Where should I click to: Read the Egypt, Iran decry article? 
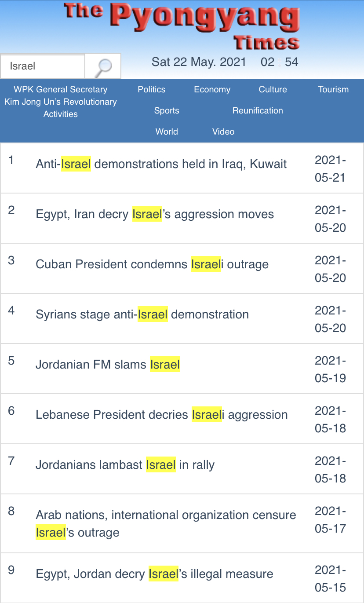pyautogui.click(x=155, y=214)
